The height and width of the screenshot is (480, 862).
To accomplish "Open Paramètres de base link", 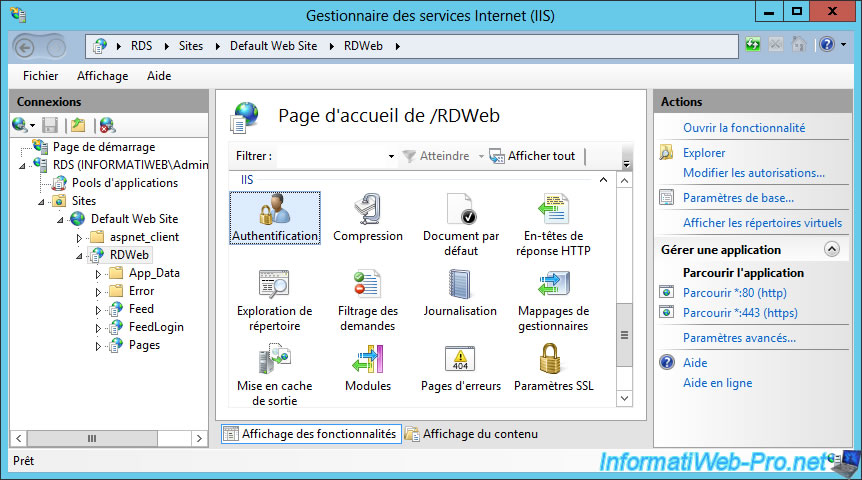I will pos(738,197).
